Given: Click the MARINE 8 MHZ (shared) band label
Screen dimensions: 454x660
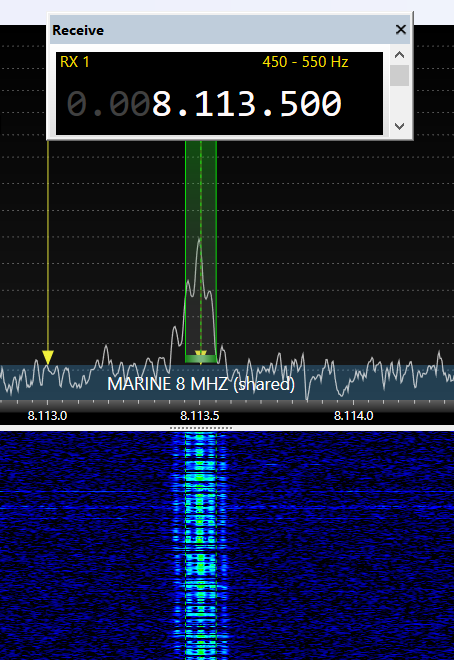Looking at the screenshot, I should (x=201, y=384).
